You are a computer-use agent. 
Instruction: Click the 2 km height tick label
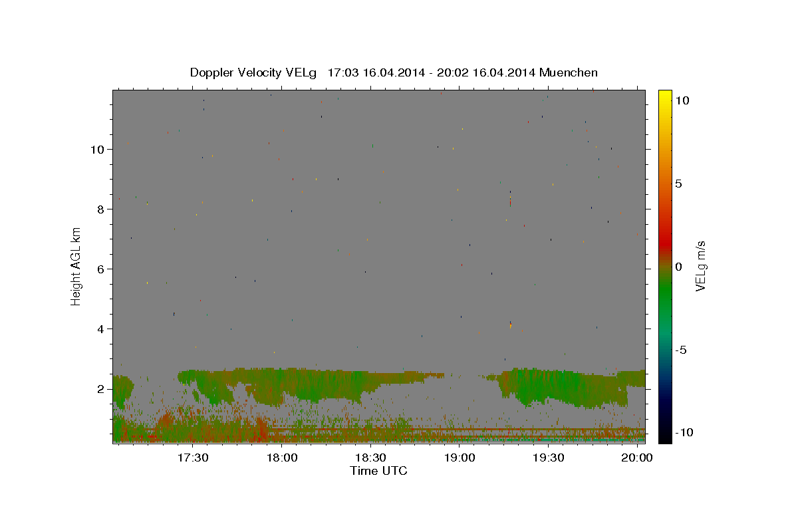click(x=101, y=389)
